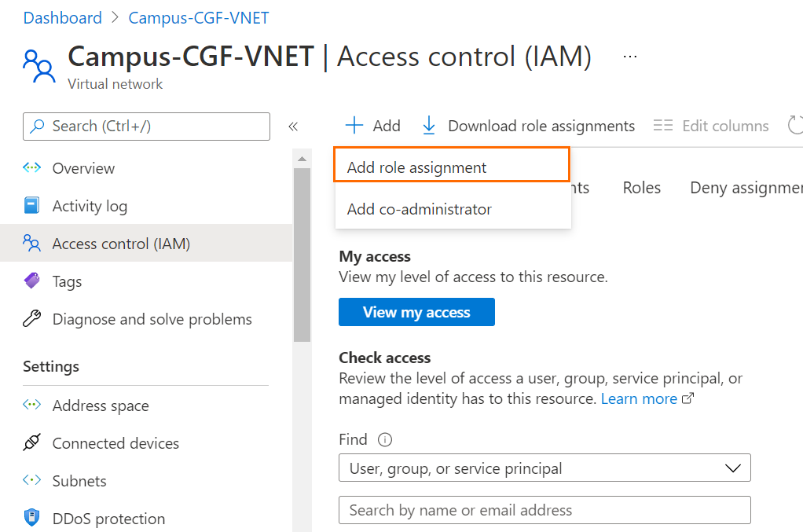The width and height of the screenshot is (803, 532).
Task: Open the Deny assignments tab
Action: (746, 188)
